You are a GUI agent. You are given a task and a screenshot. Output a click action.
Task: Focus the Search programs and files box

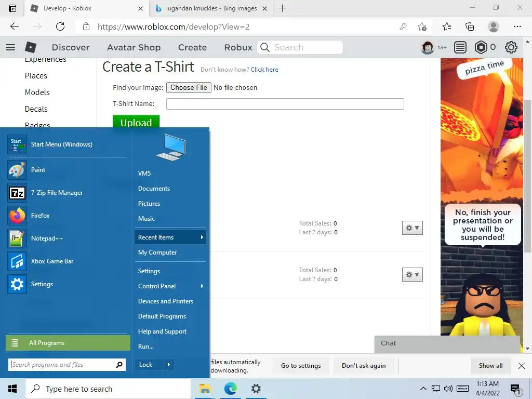tap(67, 365)
